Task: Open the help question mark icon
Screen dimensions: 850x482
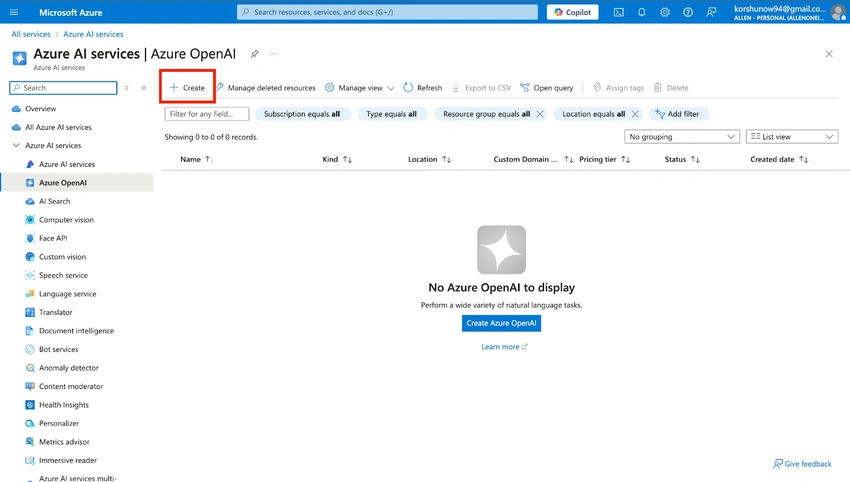Action: pos(688,12)
